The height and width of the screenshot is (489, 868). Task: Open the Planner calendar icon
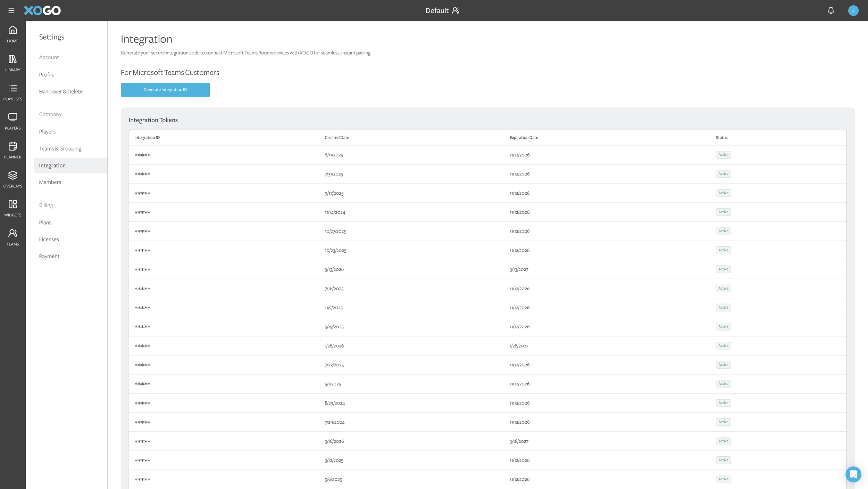[x=13, y=150]
